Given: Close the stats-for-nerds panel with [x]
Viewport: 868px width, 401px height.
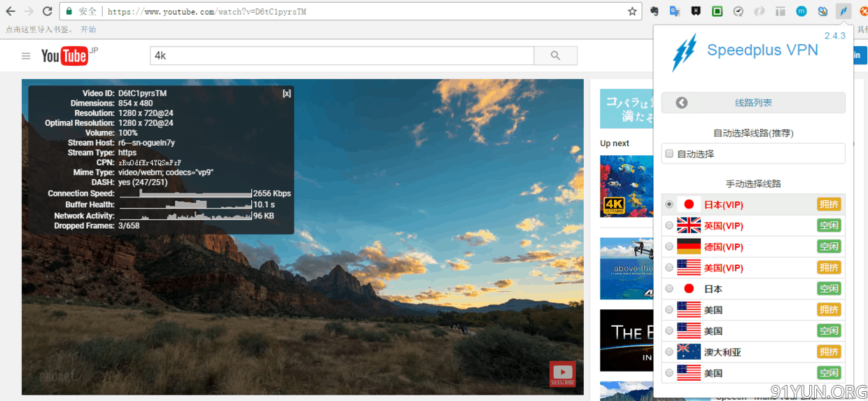Looking at the screenshot, I should point(286,93).
